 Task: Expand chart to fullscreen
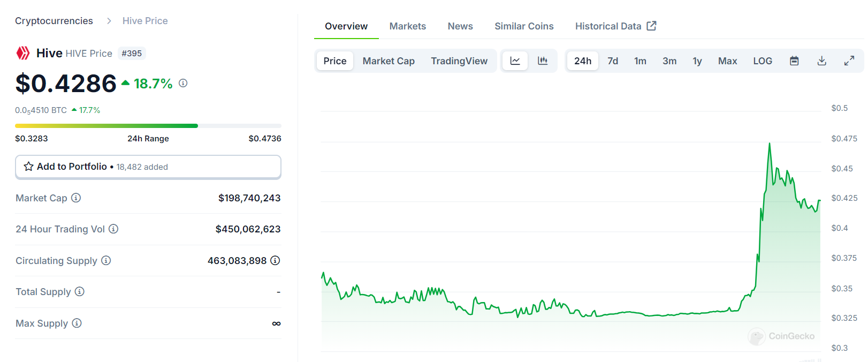click(x=849, y=61)
